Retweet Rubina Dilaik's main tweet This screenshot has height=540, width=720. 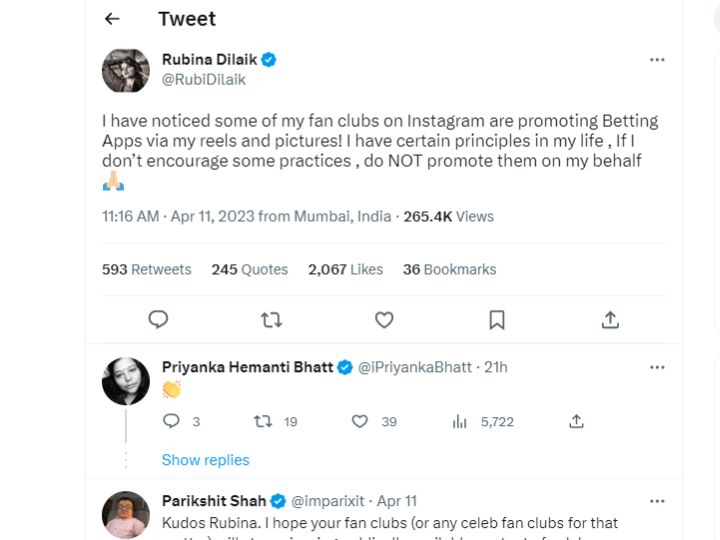pyautogui.click(x=271, y=319)
